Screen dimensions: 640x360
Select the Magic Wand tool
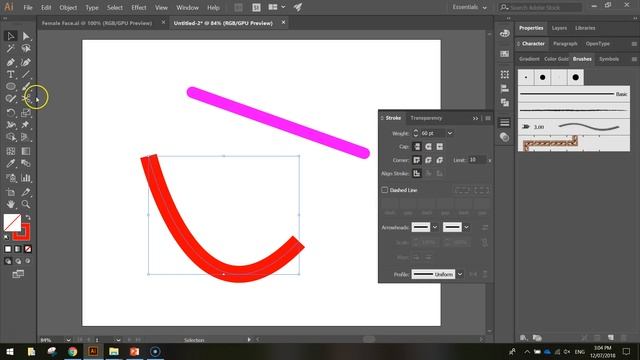click(x=11, y=49)
